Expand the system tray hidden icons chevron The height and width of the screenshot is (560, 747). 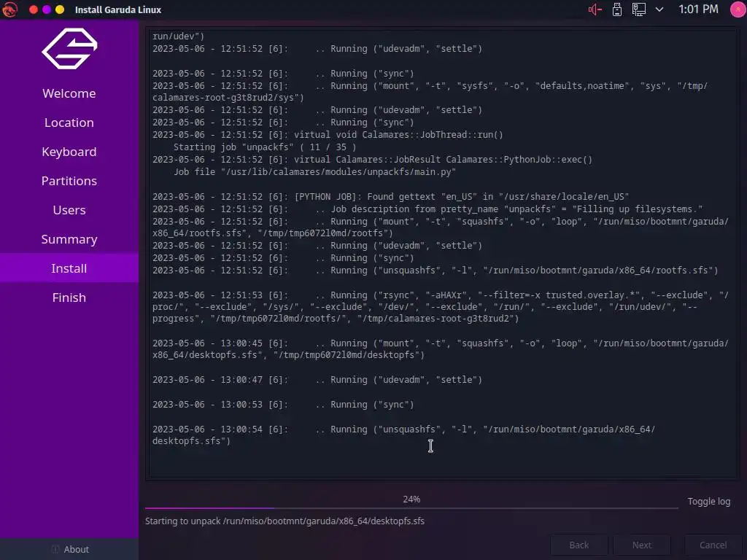pos(659,9)
